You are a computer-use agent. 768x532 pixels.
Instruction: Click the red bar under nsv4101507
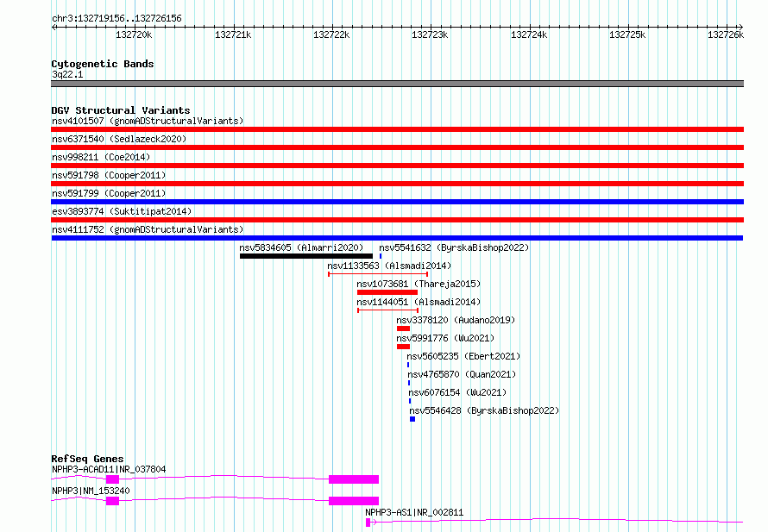pyautogui.click(x=397, y=129)
